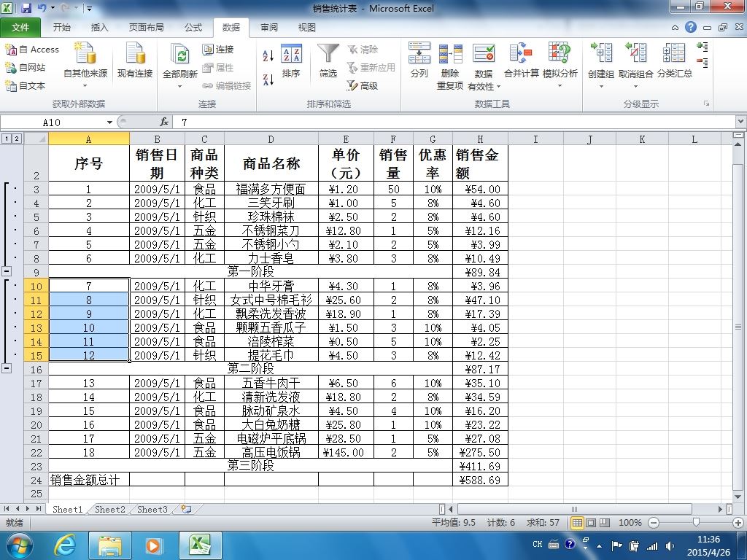The width and height of the screenshot is (747, 560).
Task: Sort ascending A to Z
Action: [268, 55]
